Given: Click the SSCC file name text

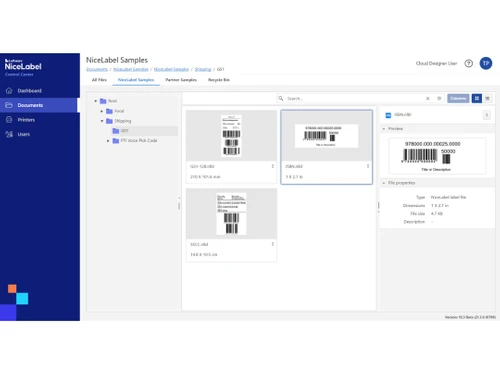Looking at the screenshot, I should 199,244.
